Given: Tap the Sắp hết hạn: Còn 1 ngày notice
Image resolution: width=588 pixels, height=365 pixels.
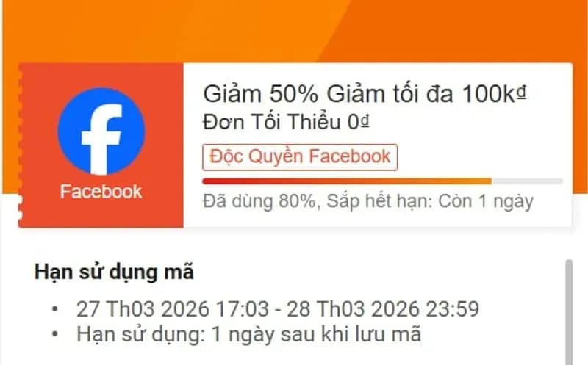Looking at the screenshot, I should click(430, 201).
